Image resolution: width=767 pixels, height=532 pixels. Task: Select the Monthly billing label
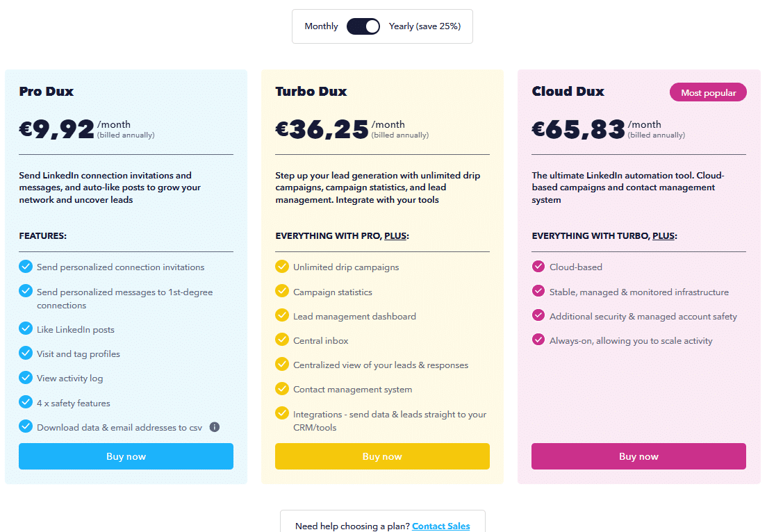pyautogui.click(x=321, y=26)
